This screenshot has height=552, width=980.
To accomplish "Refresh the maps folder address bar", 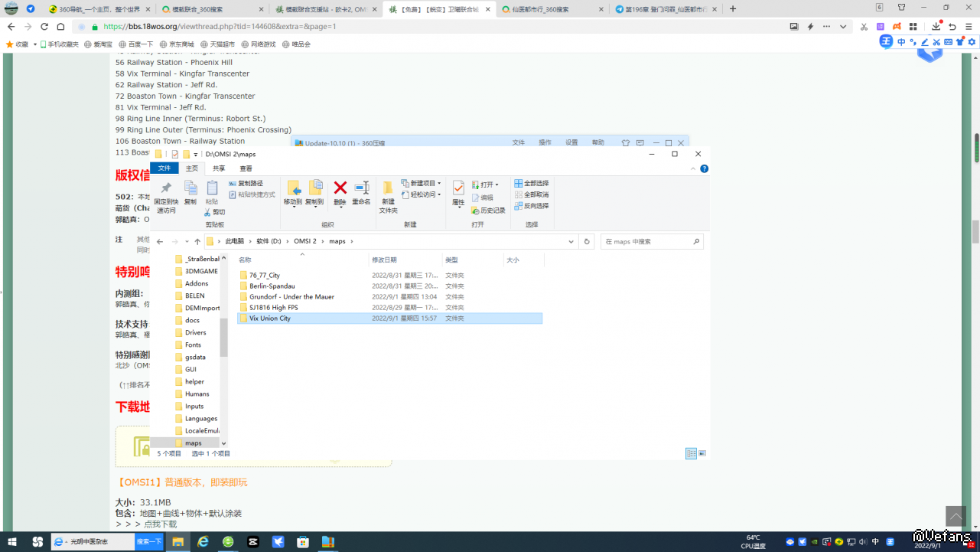I will click(x=587, y=242).
